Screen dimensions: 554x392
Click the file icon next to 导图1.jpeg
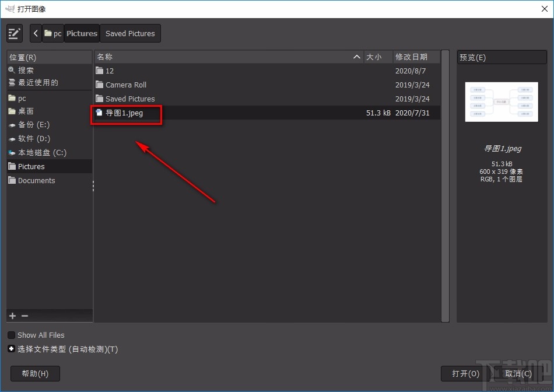99,113
